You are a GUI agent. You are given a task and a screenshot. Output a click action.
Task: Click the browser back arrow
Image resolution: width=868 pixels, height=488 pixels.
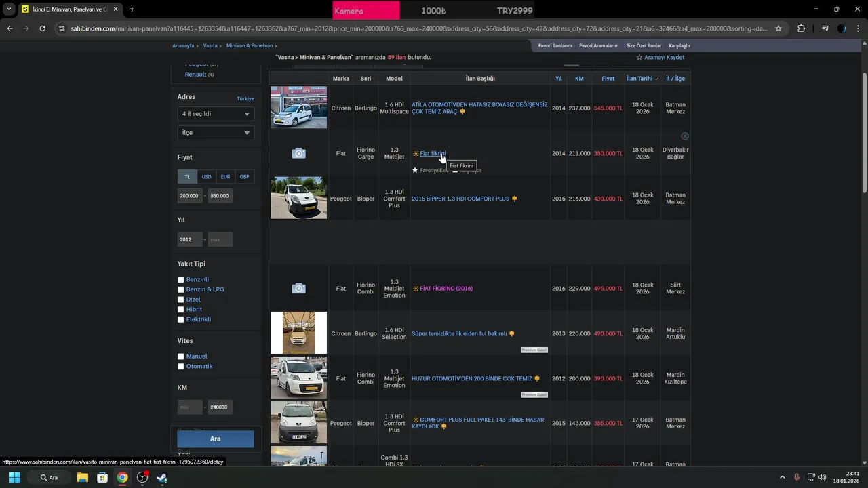(9, 28)
